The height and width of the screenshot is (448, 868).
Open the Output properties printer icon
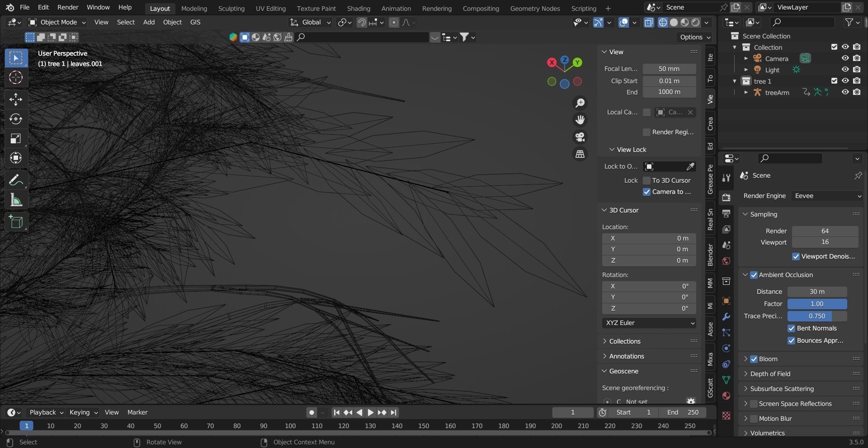click(x=726, y=213)
